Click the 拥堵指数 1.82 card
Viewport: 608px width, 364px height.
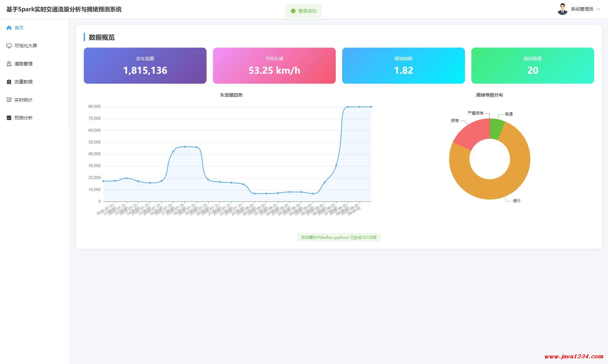403,66
